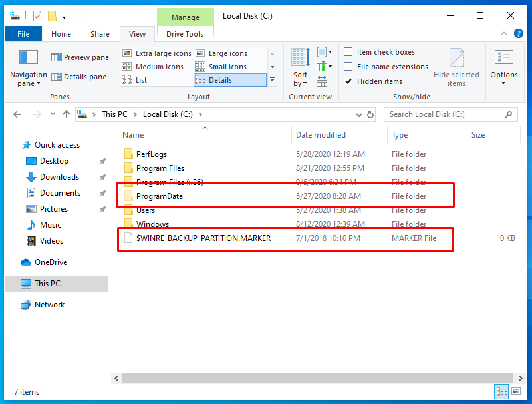
Task: Sort by Date modified column header
Action: coord(339,135)
